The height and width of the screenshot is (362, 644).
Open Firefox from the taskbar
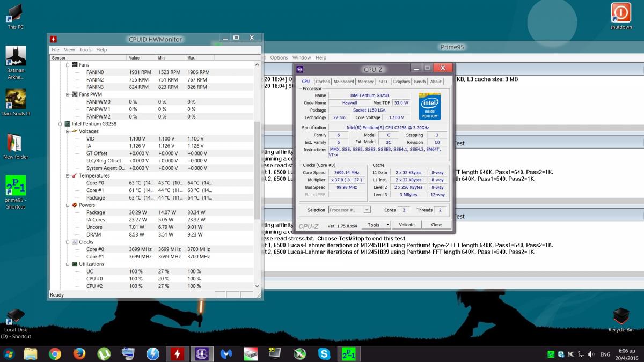point(79,353)
